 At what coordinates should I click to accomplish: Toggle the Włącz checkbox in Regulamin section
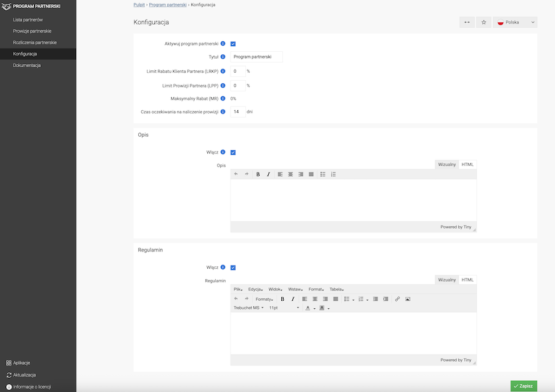pos(233,267)
